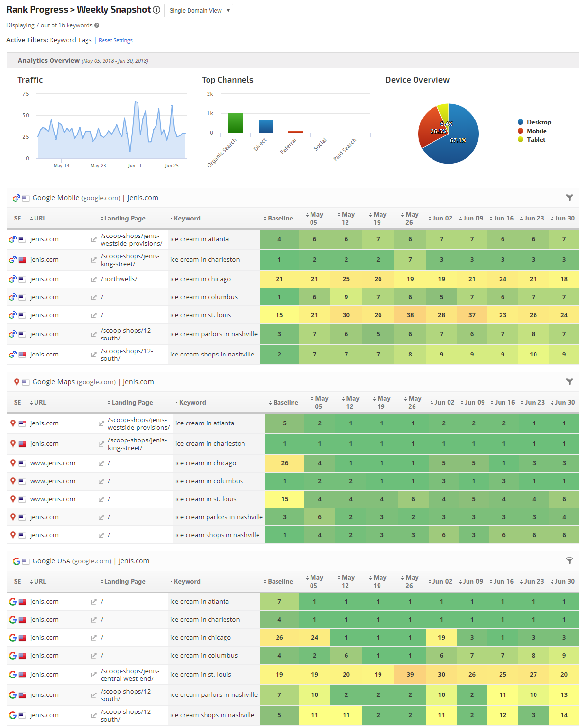Open the Google Mobile table filter icon

point(569,197)
